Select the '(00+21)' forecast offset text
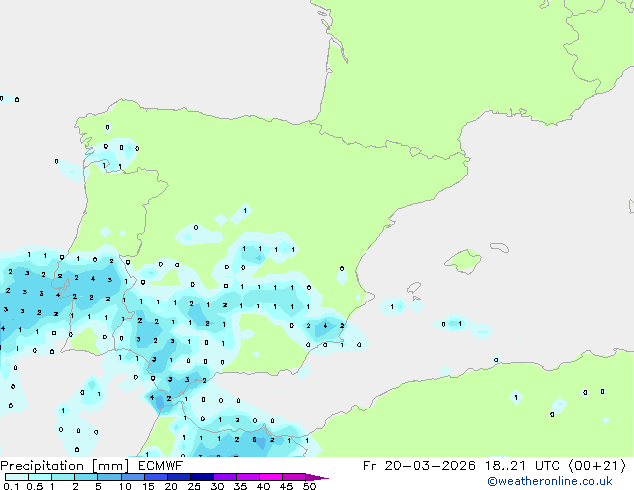634x490 pixels. pyautogui.click(x=597, y=466)
